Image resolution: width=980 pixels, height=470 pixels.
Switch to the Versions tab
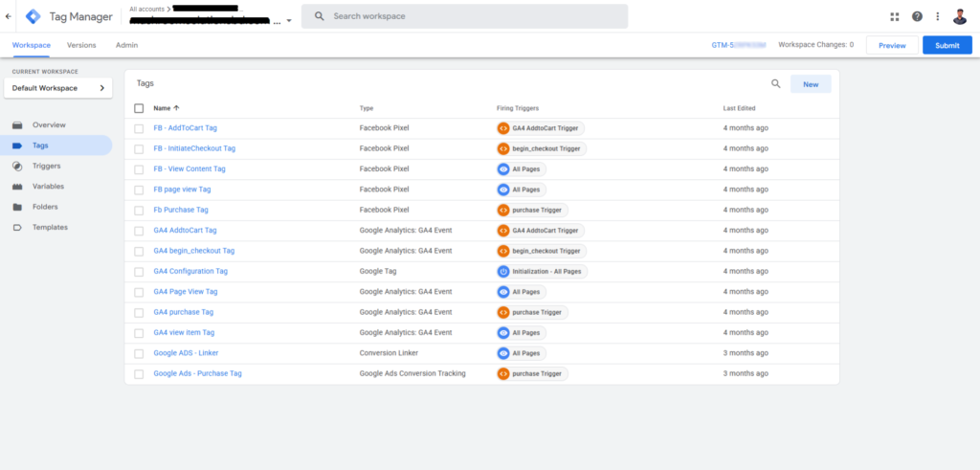81,45
